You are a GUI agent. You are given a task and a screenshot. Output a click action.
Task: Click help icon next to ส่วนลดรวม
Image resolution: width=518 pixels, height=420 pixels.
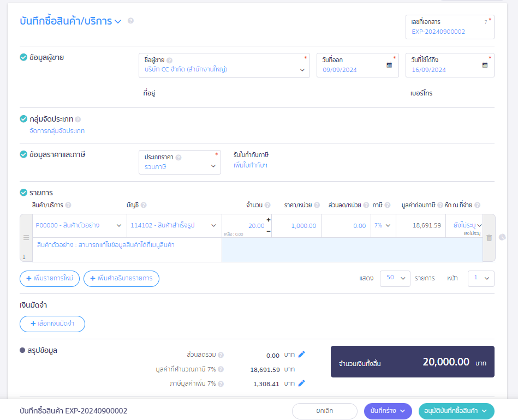pyautogui.click(x=221, y=355)
